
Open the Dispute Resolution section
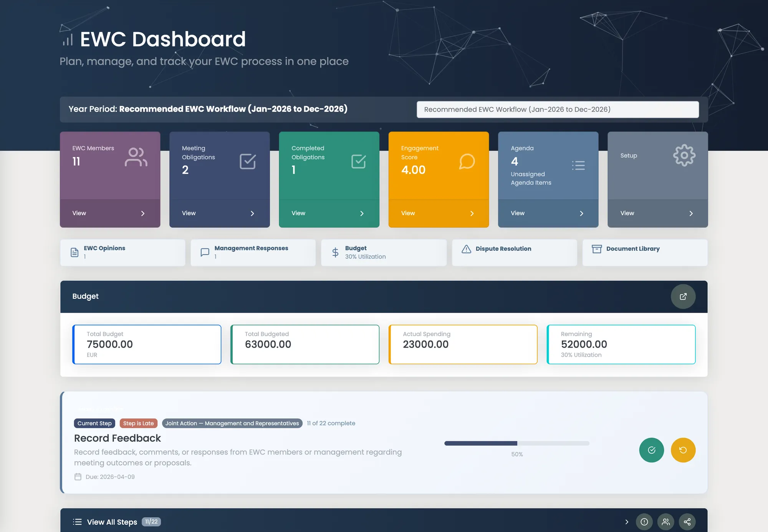coord(515,252)
